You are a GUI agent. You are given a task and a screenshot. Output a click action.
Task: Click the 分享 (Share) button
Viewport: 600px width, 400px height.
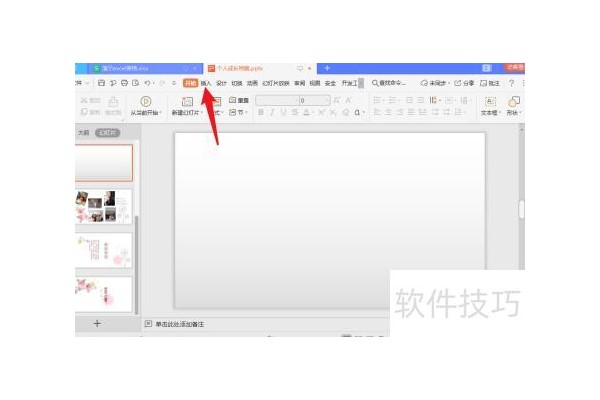pos(464,83)
